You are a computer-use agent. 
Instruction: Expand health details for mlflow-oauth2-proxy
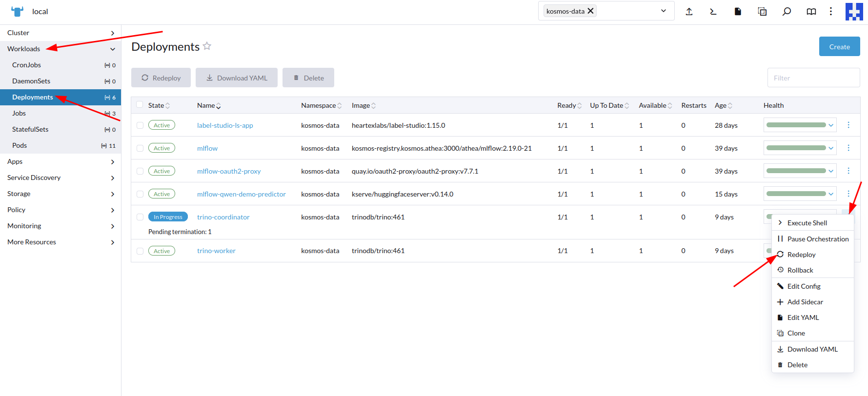coord(830,171)
